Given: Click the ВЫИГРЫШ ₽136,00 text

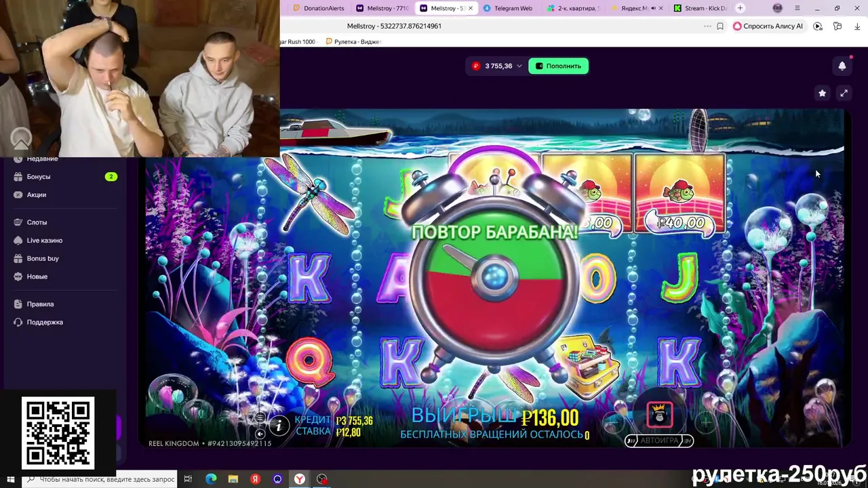Looking at the screenshot, I should click(x=495, y=417).
